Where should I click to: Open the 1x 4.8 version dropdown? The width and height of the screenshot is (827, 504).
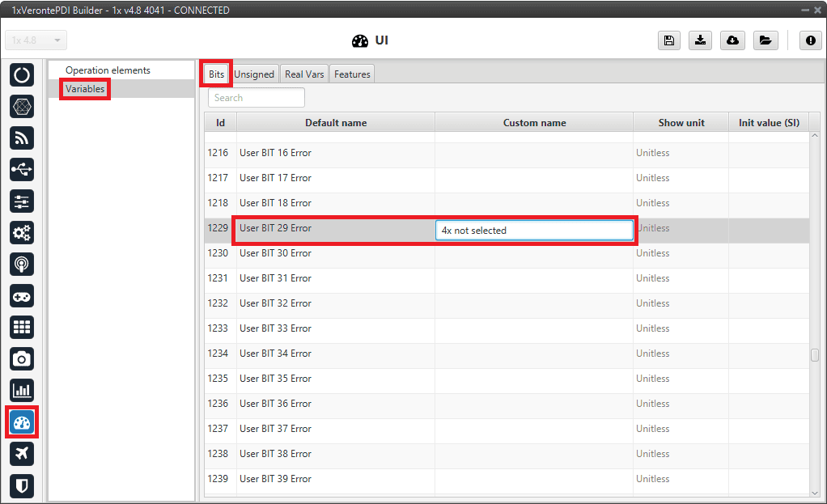click(x=36, y=40)
